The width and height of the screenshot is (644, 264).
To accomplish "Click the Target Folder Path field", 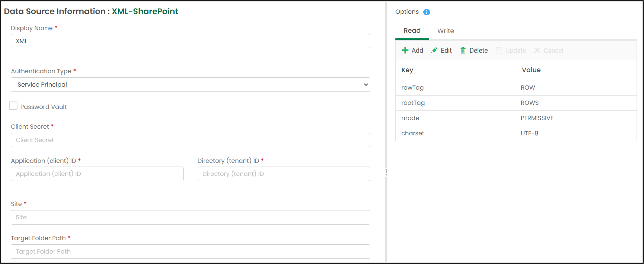I will point(190,251).
